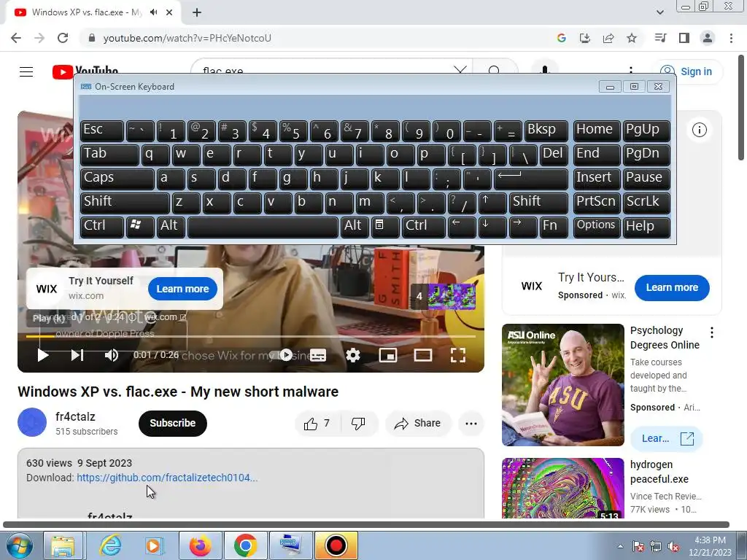747x560 pixels.
Task: Activate miniplayer icon in player
Action: [x=388, y=355]
